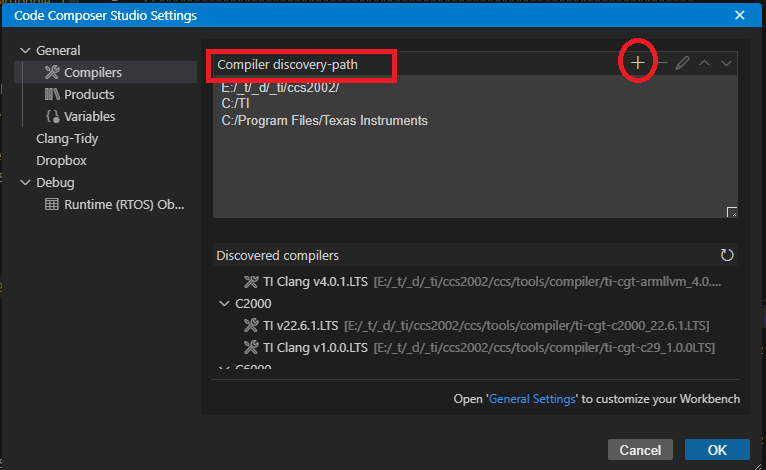Refresh the discovered compilers list
Viewport: 766px width, 470px height.
(727, 255)
